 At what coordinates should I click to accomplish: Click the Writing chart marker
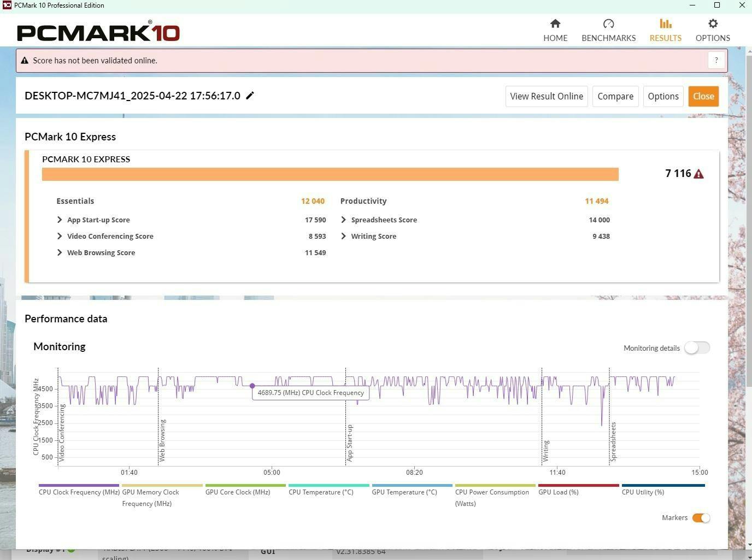(x=546, y=451)
